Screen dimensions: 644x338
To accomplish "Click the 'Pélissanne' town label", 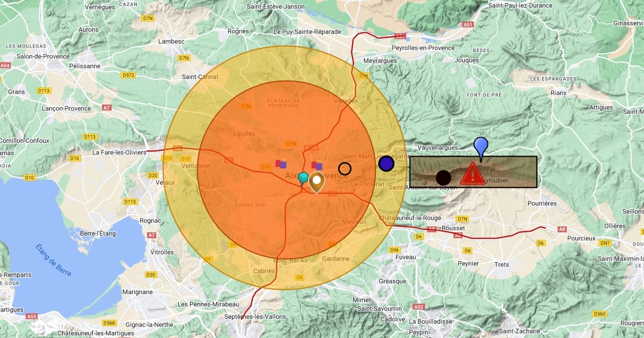I will pyautogui.click(x=85, y=66).
